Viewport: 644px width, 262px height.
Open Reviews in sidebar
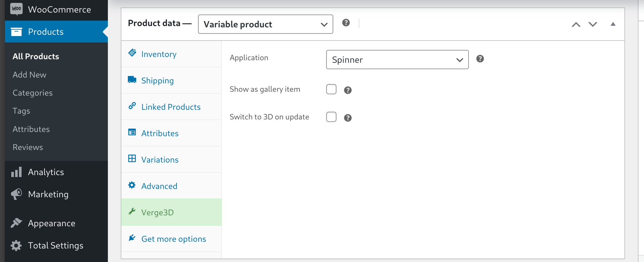coord(28,147)
